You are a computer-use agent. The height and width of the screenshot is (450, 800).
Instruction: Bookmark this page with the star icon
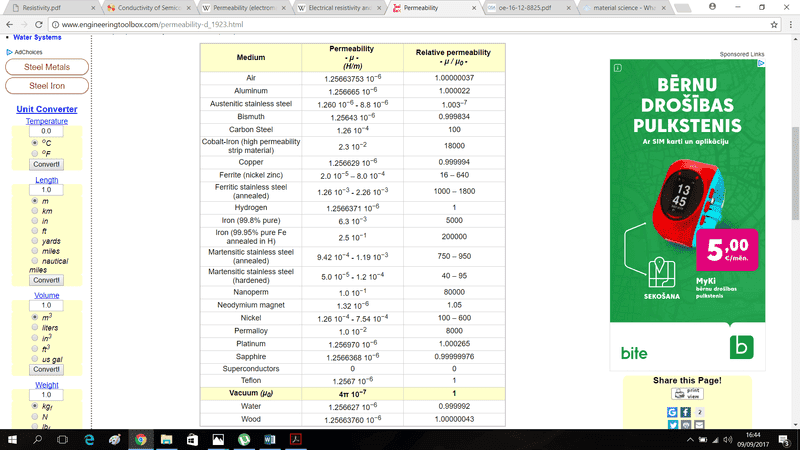point(774,24)
